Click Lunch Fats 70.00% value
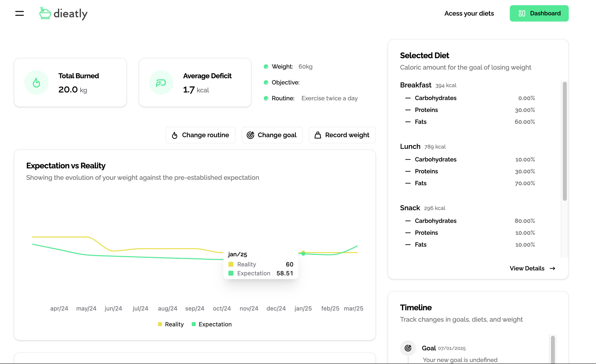This screenshot has width=596, height=364. tap(525, 183)
